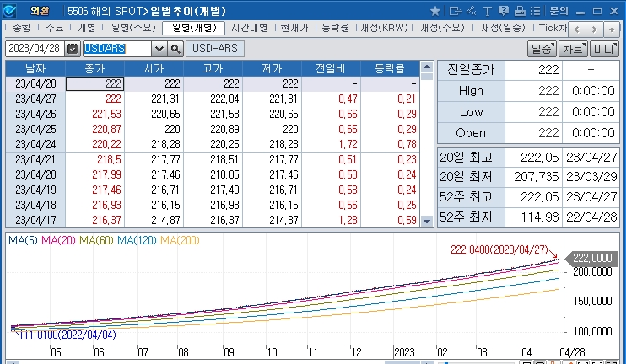Switch to the 개별 tab

pyautogui.click(x=86, y=28)
